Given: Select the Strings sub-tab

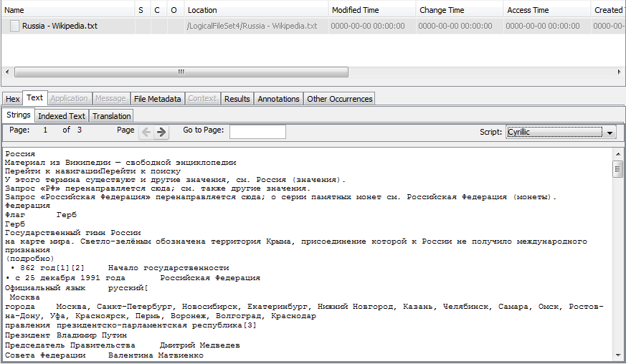Looking at the screenshot, I should [x=19, y=115].
